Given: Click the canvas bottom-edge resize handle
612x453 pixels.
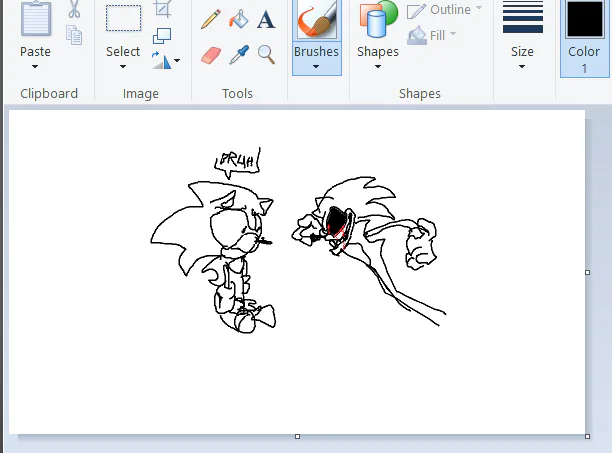Looking at the screenshot, I should tap(297, 436).
